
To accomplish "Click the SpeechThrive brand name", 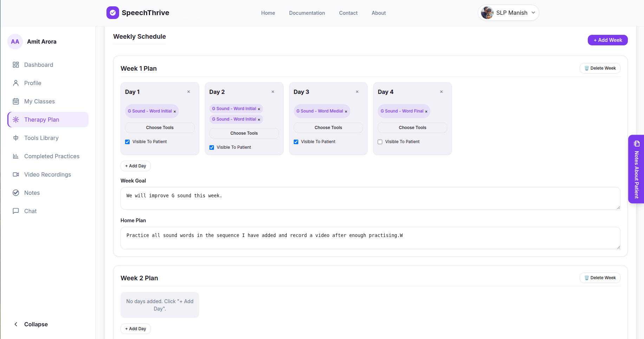I will (145, 13).
